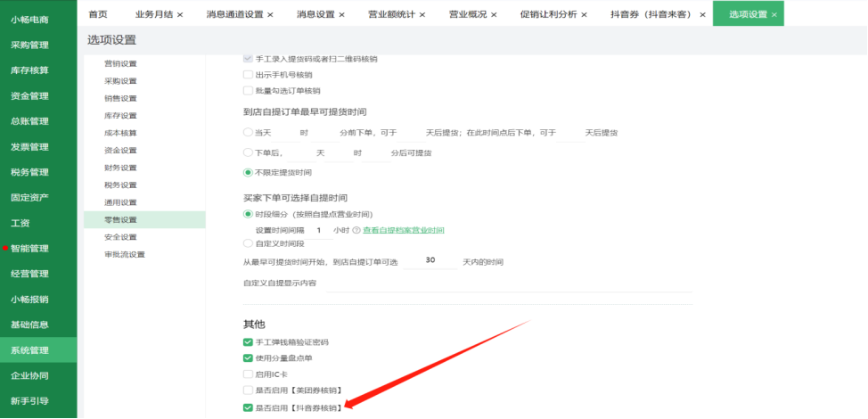Close the 选项设置 tab

(774, 15)
